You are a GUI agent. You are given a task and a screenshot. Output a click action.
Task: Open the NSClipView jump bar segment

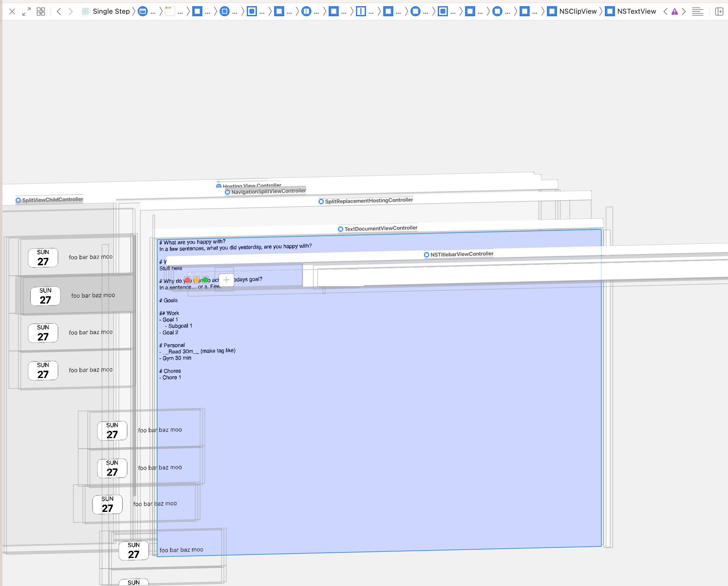[577, 12]
